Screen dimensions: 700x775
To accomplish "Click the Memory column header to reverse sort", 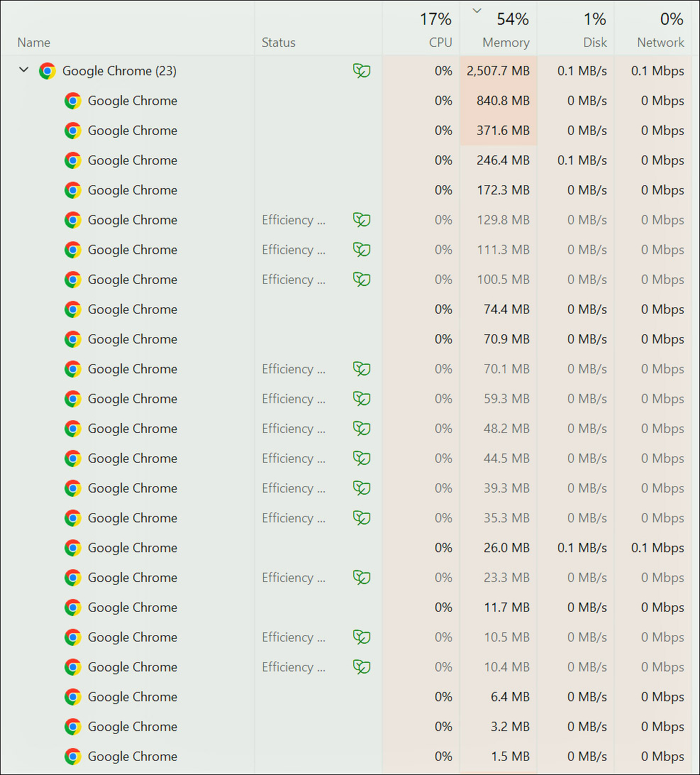I will pos(505,43).
